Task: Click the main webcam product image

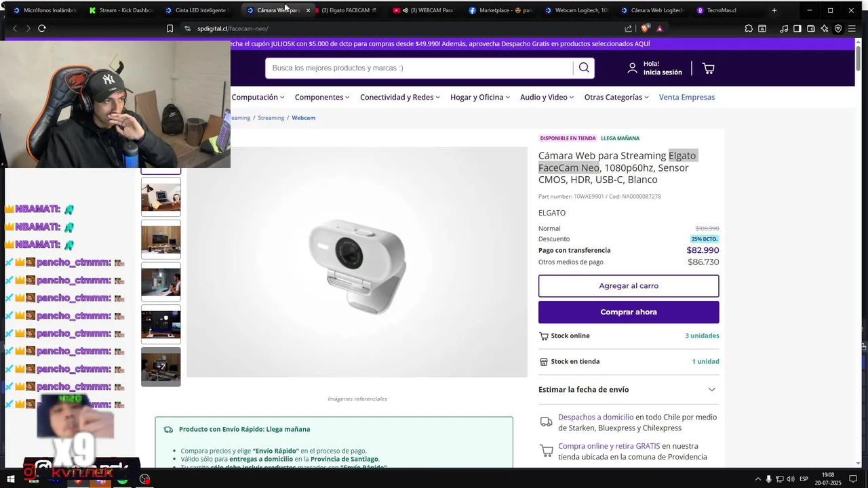Action: pyautogui.click(x=357, y=262)
